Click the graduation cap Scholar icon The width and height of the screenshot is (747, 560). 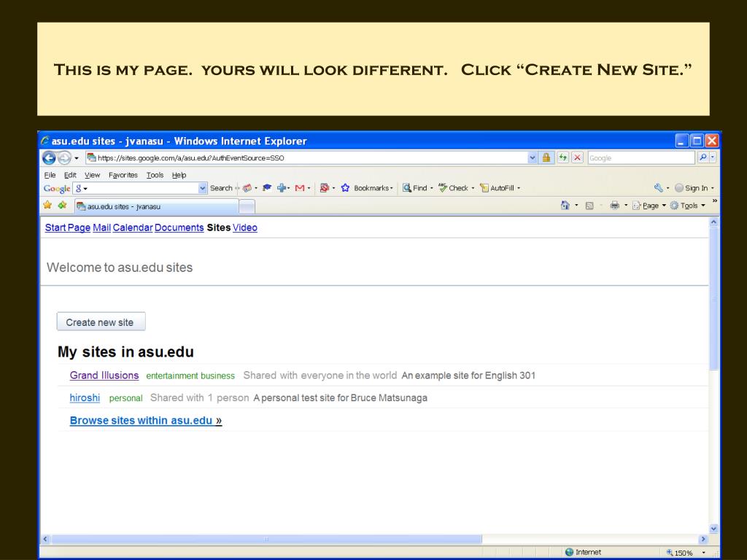pos(267,187)
